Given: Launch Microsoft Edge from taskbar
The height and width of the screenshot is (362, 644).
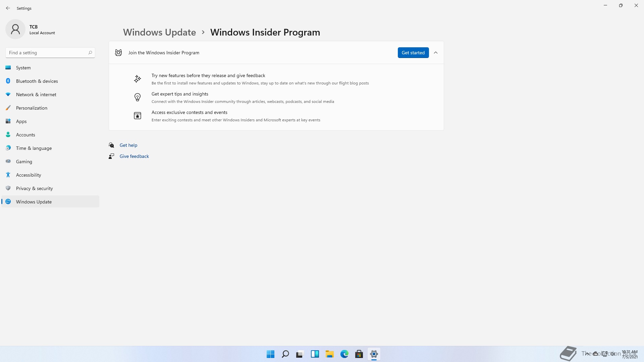Looking at the screenshot, I should 344,354.
